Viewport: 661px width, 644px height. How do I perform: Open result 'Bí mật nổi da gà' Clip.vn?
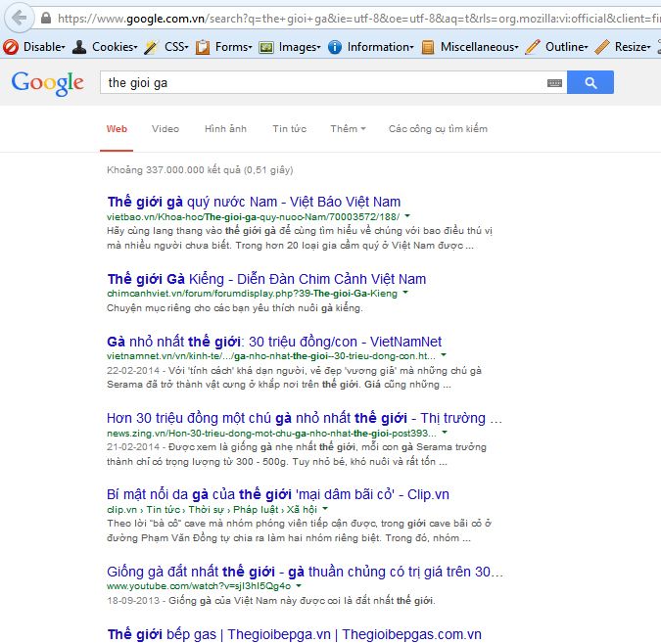pos(278,494)
